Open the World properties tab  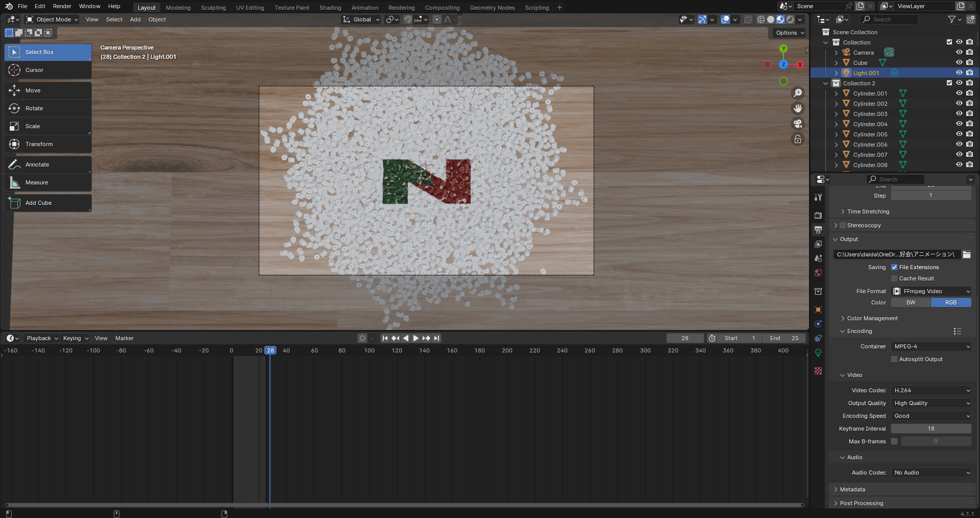[818, 273]
